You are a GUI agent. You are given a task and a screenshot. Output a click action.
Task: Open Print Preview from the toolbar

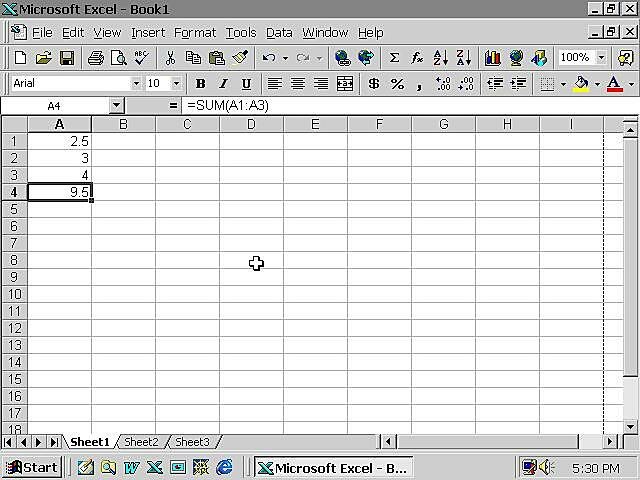coord(118,58)
